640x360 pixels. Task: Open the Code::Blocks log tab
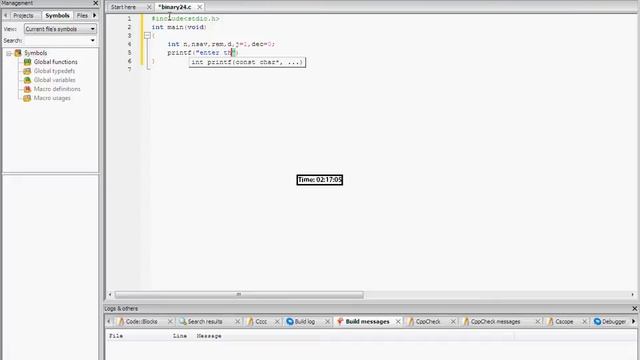[x=141, y=322]
